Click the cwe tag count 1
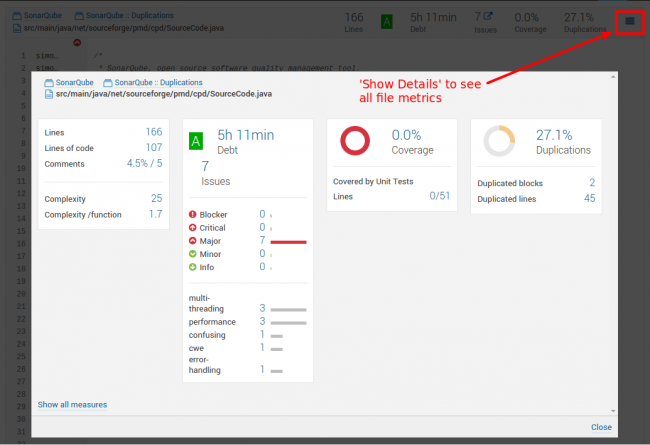The image size is (650, 445). (x=262, y=348)
